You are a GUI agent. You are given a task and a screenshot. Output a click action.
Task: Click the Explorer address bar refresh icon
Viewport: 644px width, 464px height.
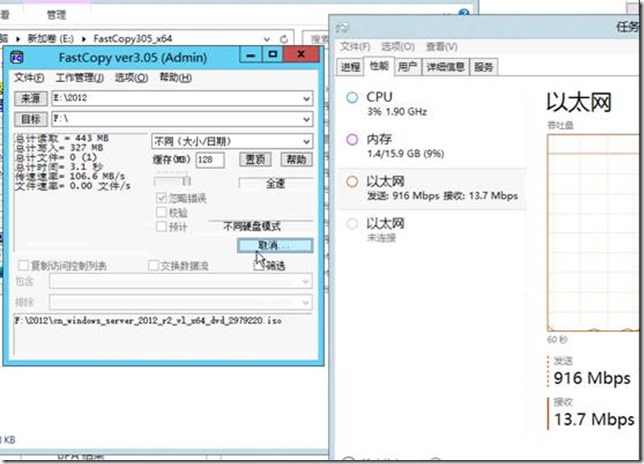click(x=284, y=39)
